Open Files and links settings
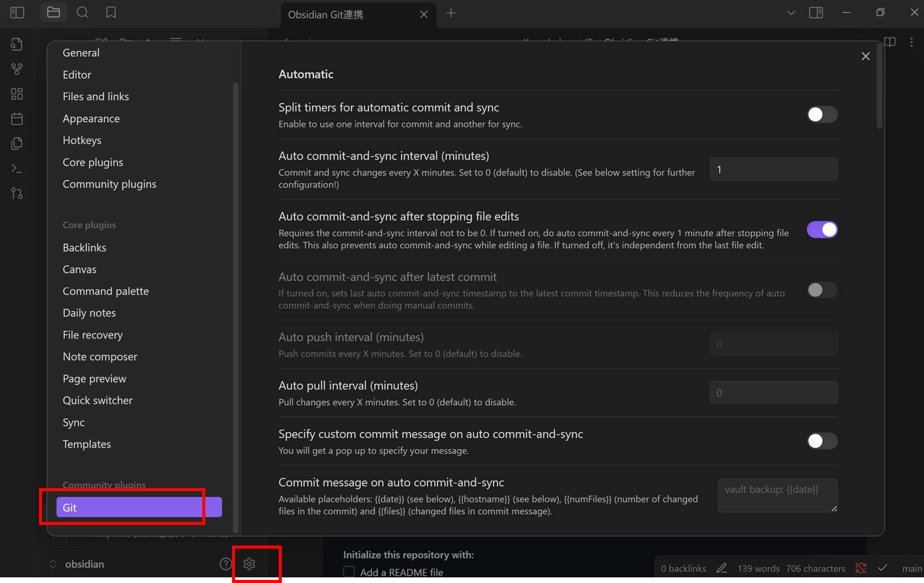924x583 pixels. 96,96
